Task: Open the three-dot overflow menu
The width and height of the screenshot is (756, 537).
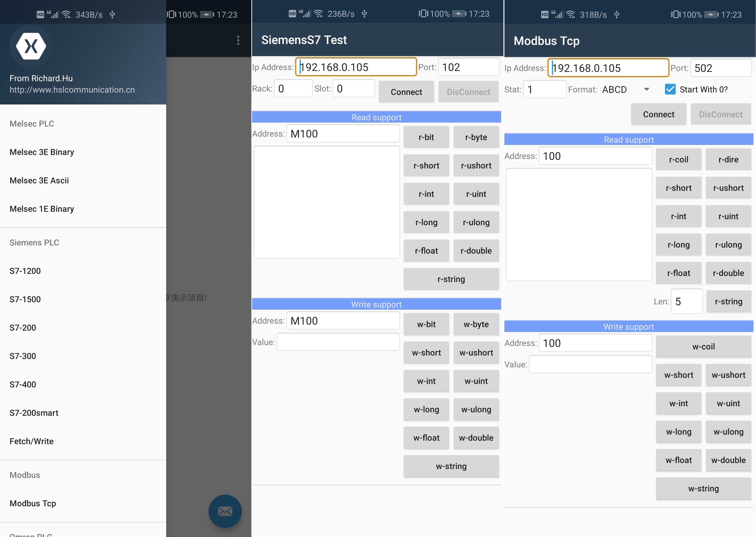Action: tap(238, 40)
